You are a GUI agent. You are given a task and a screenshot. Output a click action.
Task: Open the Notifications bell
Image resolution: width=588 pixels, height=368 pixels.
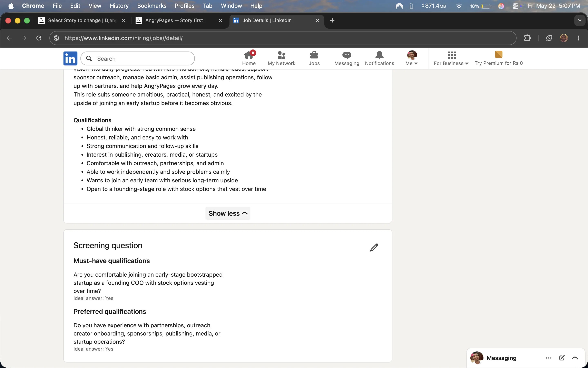point(379,58)
